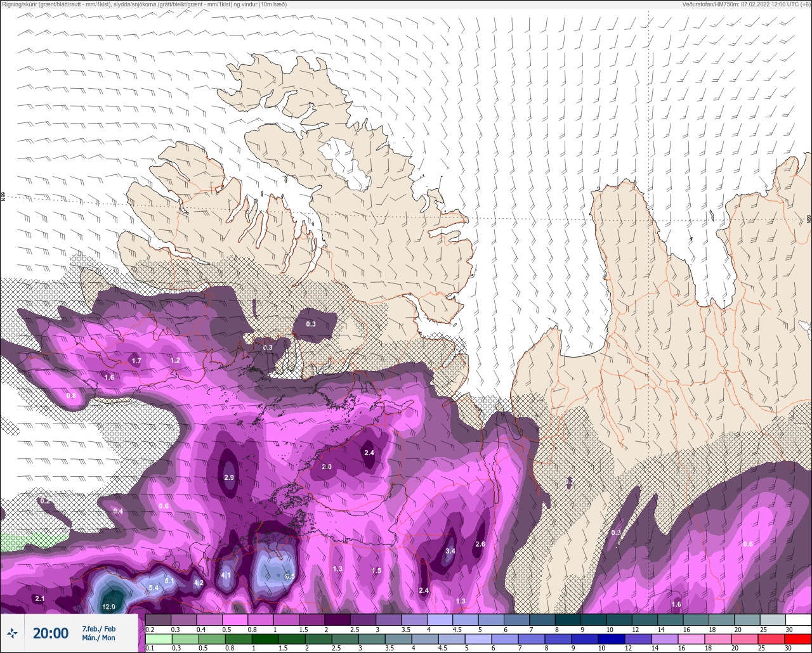812x653 pixels.
Task: Click the 0.2 precipitation value label
Action: pyautogui.click(x=44, y=501)
